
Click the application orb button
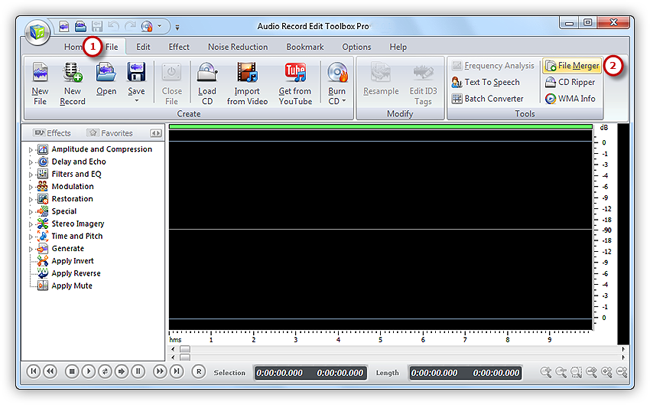click(37, 32)
